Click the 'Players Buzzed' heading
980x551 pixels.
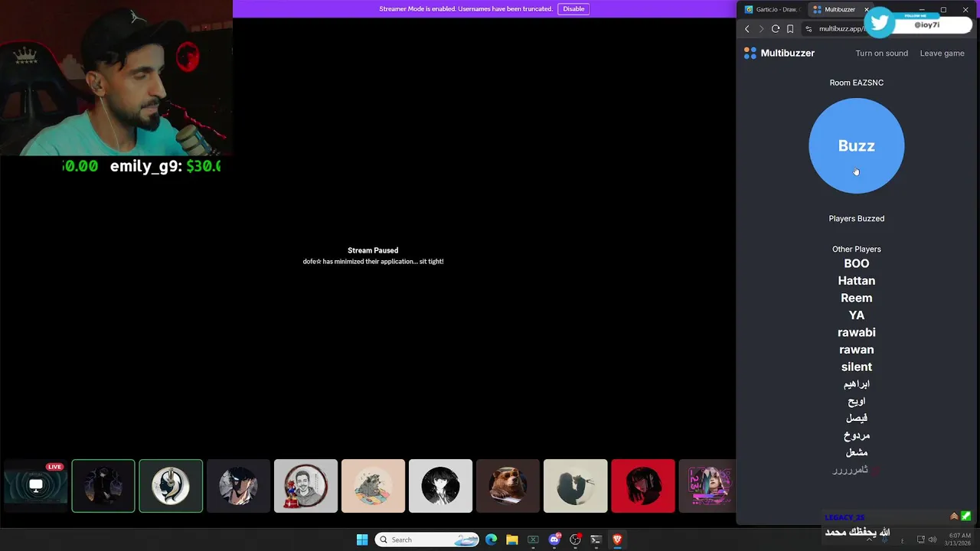[x=856, y=218]
